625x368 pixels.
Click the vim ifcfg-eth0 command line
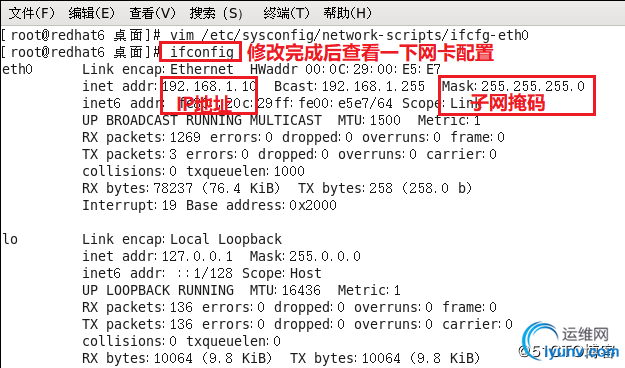349,35
